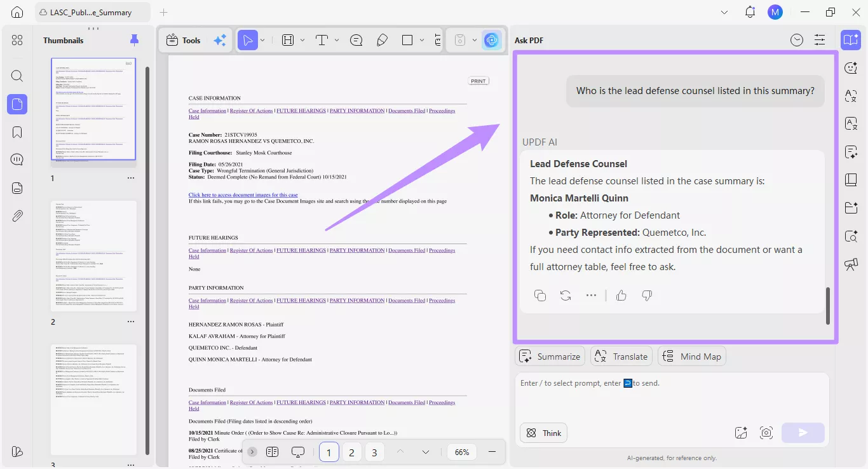Expand the dropdown arrow left of the UPDF AI icon

475,40
